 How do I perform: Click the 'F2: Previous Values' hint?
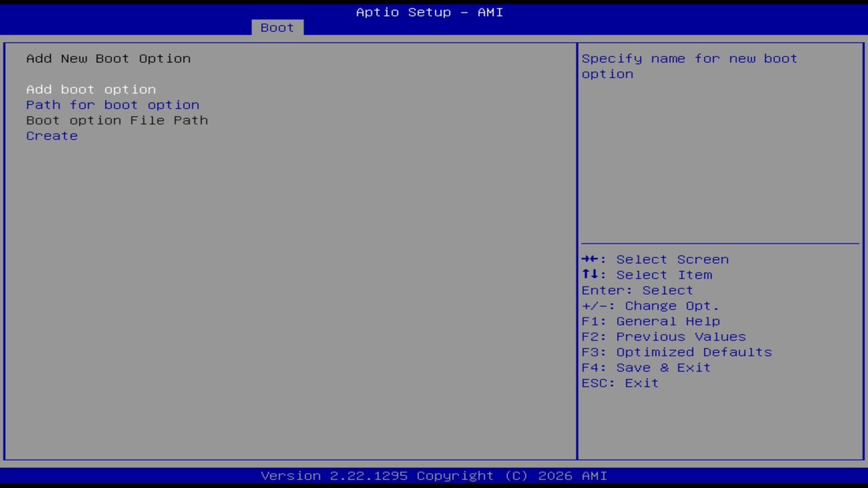pyautogui.click(x=664, y=338)
